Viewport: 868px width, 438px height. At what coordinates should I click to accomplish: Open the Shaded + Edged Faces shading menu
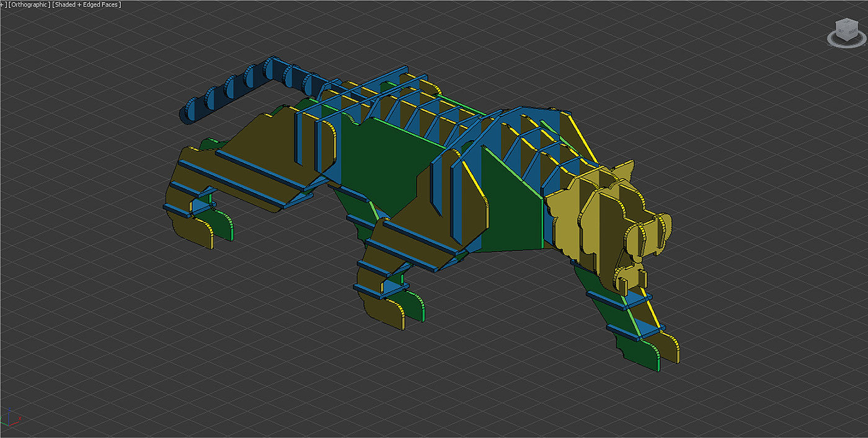click(87, 5)
